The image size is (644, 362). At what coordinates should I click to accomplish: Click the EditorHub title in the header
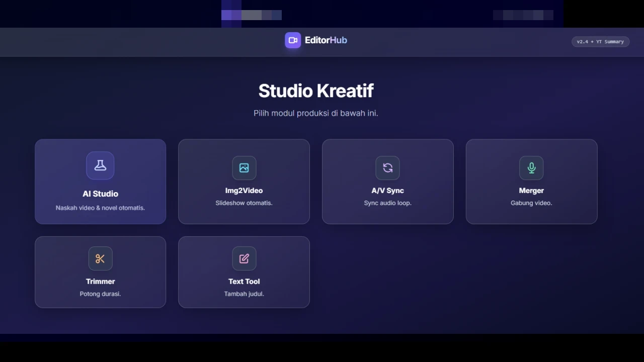coord(326,40)
